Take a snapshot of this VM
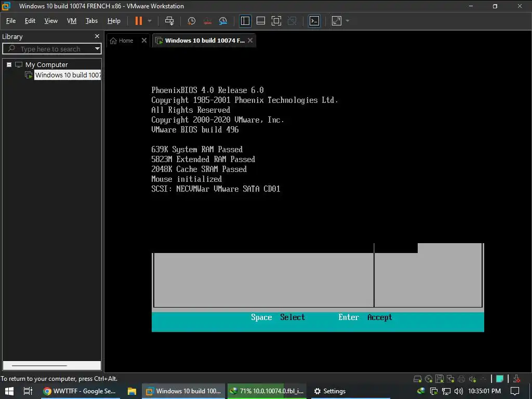The image size is (532, 399). [x=191, y=21]
